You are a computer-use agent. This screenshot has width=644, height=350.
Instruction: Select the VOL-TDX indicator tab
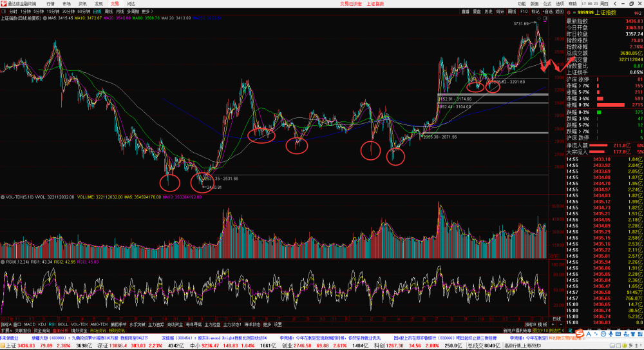79,324
